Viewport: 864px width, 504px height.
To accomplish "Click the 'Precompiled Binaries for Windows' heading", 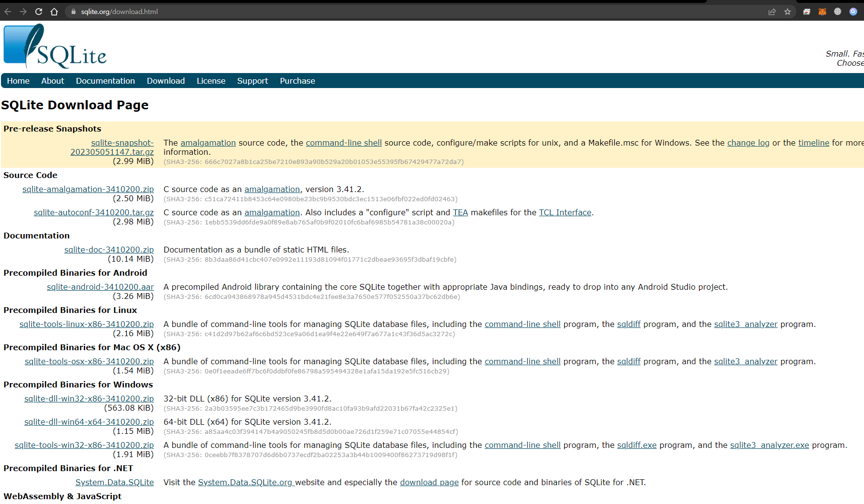I will pyautogui.click(x=78, y=385).
